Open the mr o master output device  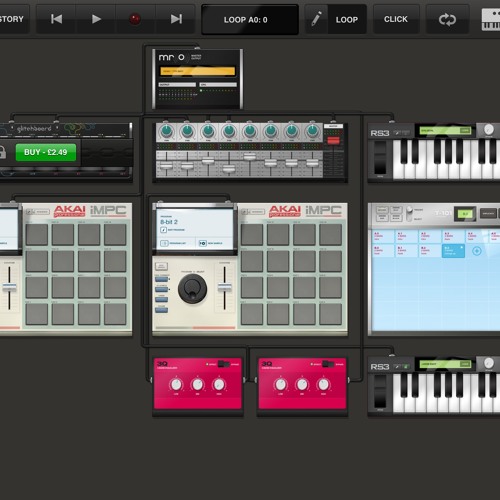[197, 79]
